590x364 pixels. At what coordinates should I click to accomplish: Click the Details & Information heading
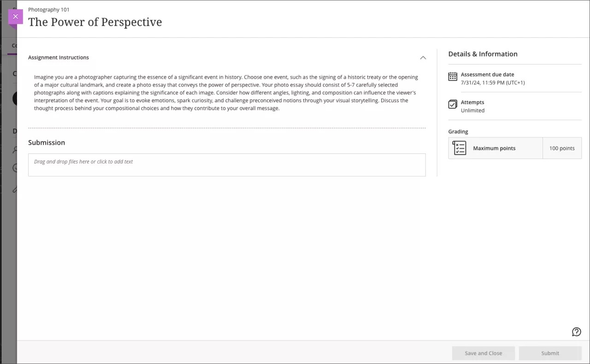tap(483, 54)
